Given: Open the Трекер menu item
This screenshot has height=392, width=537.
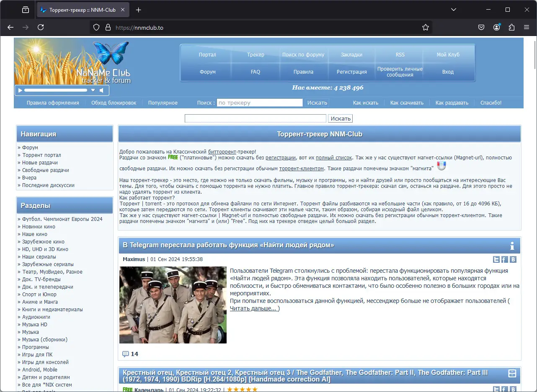Looking at the screenshot, I should (256, 55).
